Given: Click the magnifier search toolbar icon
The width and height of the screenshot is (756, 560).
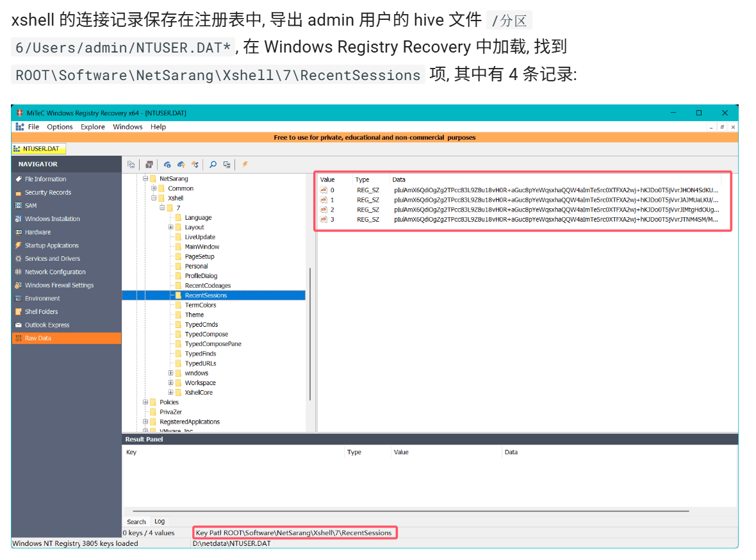Looking at the screenshot, I should [x=213, y=165].
